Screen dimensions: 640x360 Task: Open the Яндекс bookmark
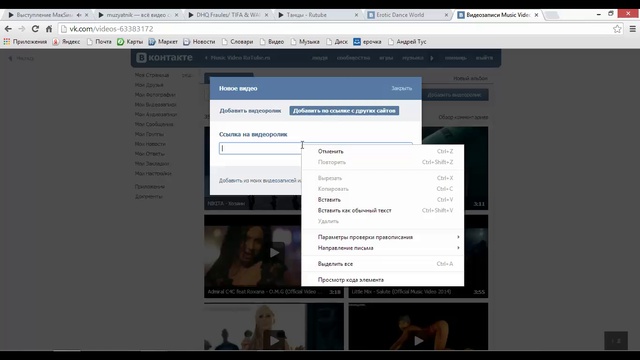(x=67, y=42)
